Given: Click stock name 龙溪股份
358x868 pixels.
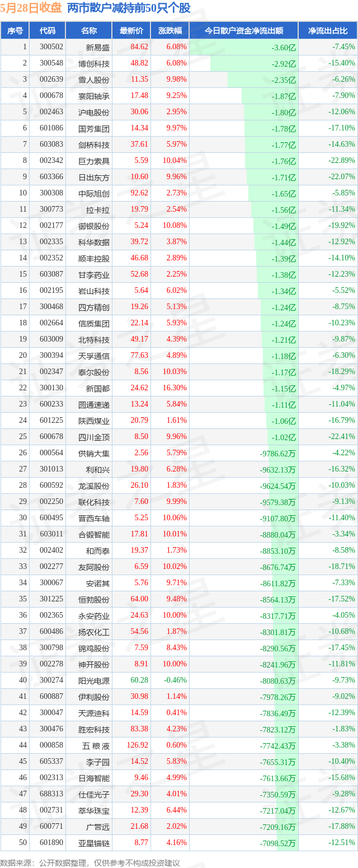Looking at the screenshot, I should [94, 486].
